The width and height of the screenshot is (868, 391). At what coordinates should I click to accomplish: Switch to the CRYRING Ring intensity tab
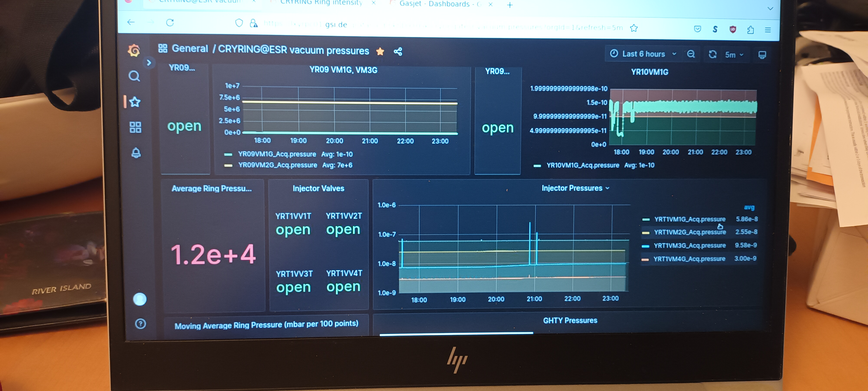click(x=321, y=3)
